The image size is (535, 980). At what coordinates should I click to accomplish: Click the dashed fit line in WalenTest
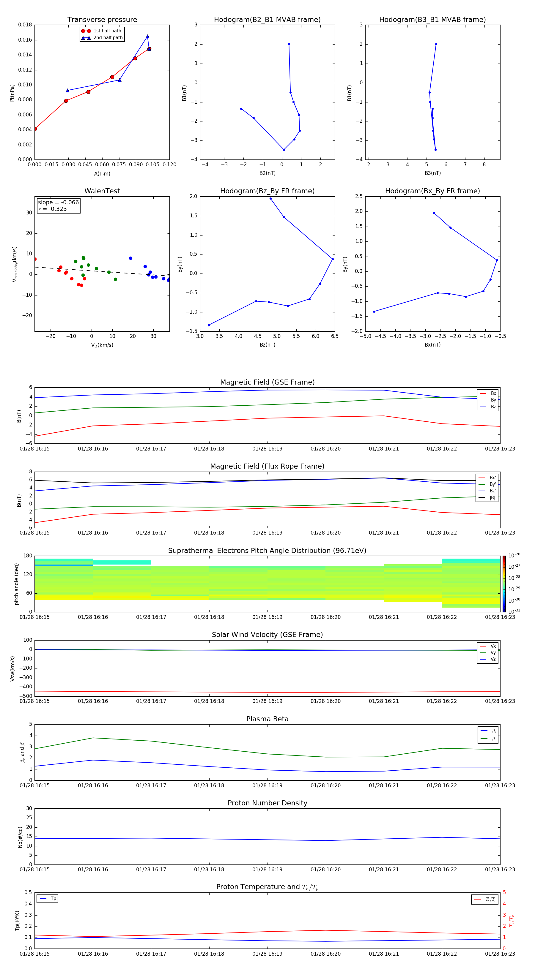pos(102,271)
